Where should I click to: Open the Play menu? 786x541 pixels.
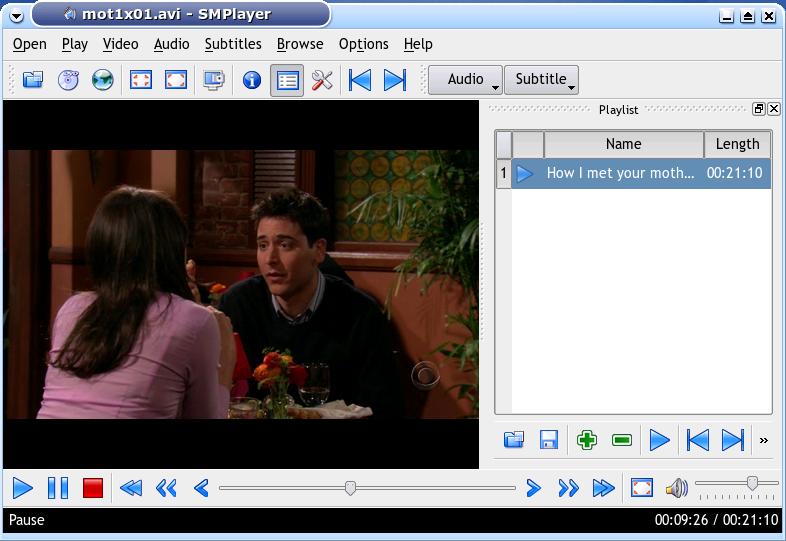tap(75, 44)
